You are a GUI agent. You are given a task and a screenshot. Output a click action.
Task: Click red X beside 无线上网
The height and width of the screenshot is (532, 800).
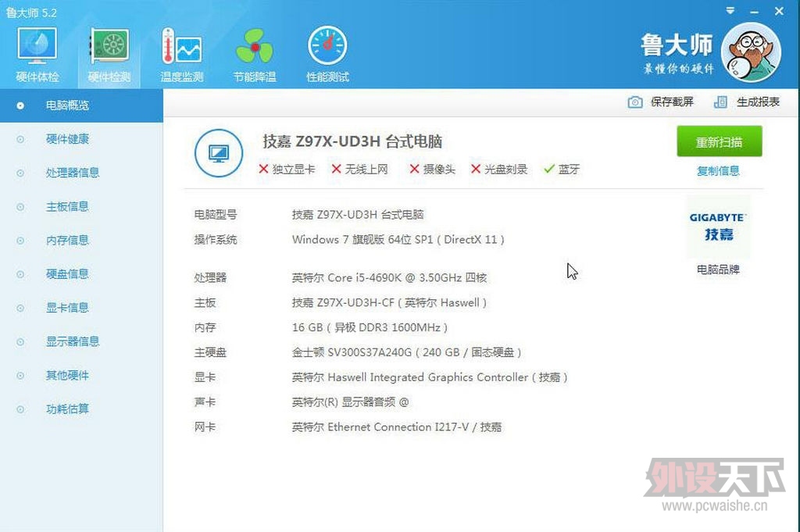coord(336,169)
